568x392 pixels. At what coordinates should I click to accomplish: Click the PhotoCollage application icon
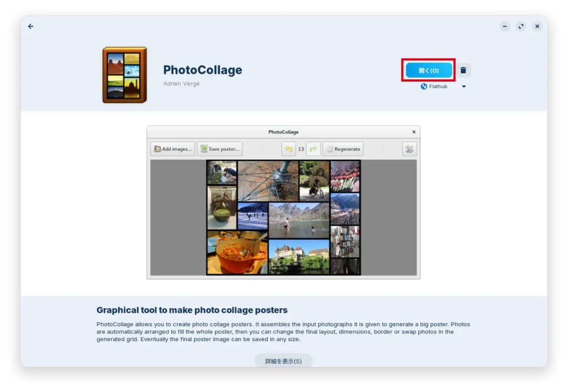coord(124,75)
